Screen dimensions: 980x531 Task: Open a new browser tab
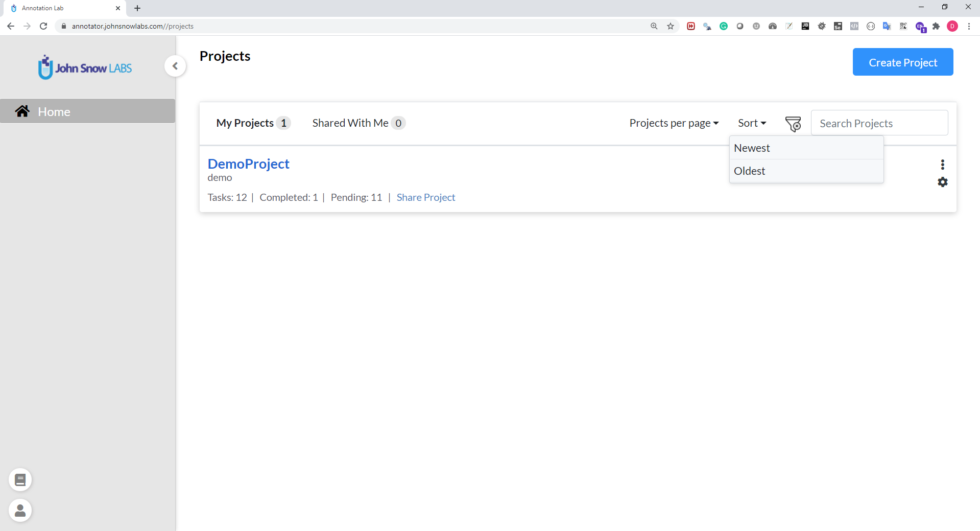click(x=137, y=8)
